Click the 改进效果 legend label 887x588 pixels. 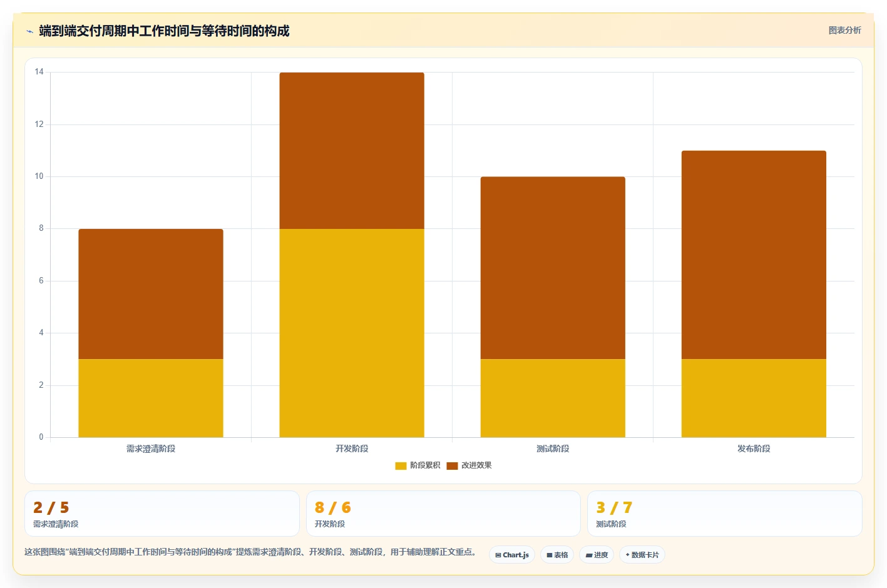(x=476, y=465)
